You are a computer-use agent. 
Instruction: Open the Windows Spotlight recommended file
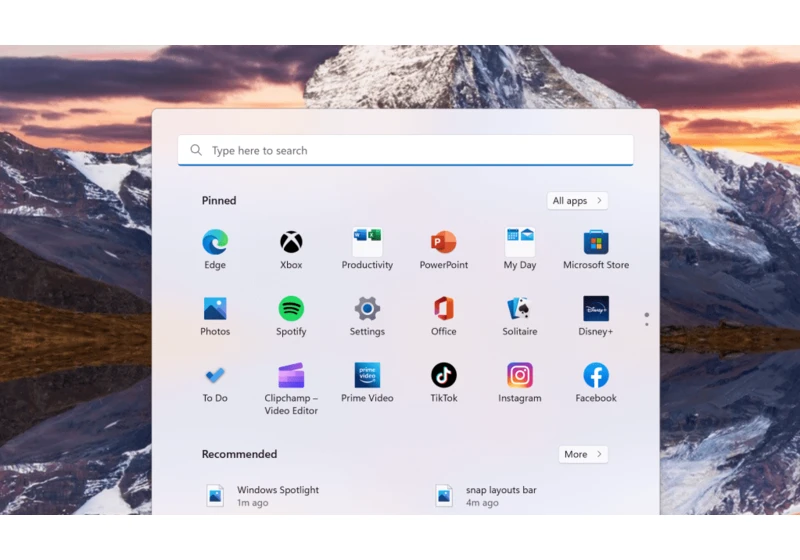click(x=262, y=496)
